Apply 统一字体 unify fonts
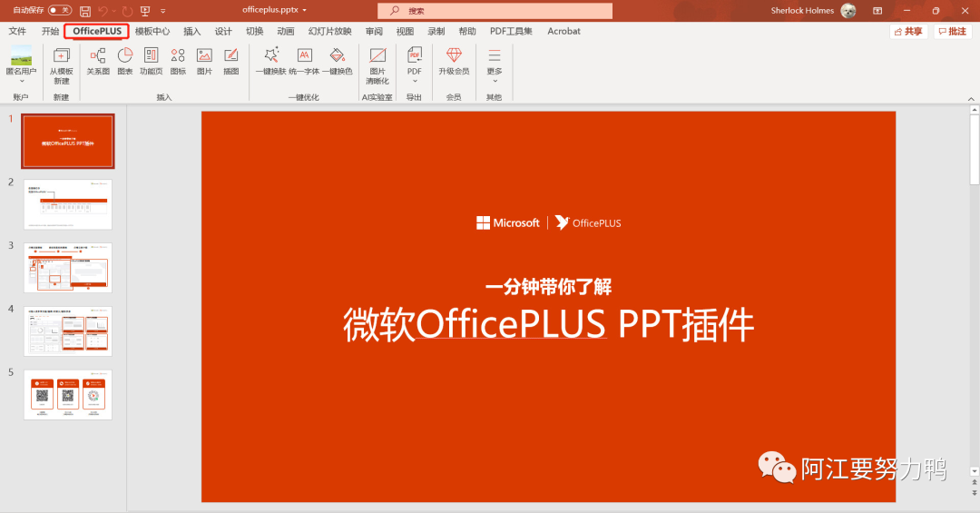Viewport: 980px width, 513px height. pyautogui.click(x=304, y=62)
